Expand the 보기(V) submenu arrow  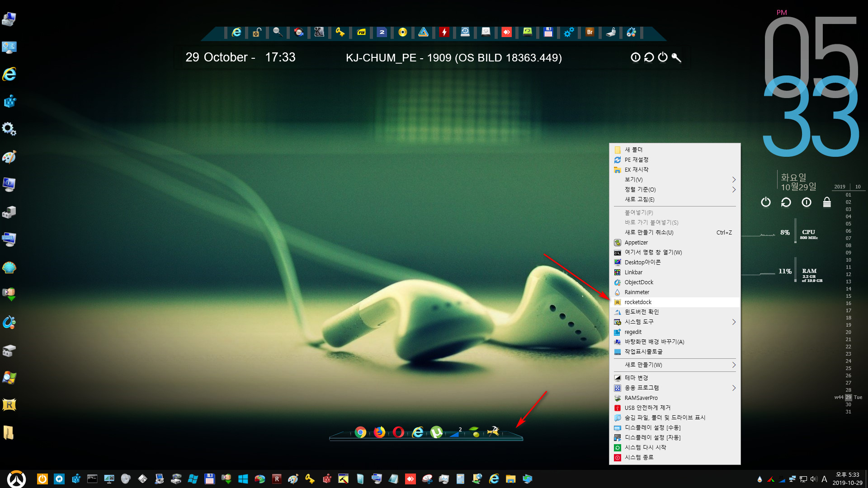click(x=734, y=179)
